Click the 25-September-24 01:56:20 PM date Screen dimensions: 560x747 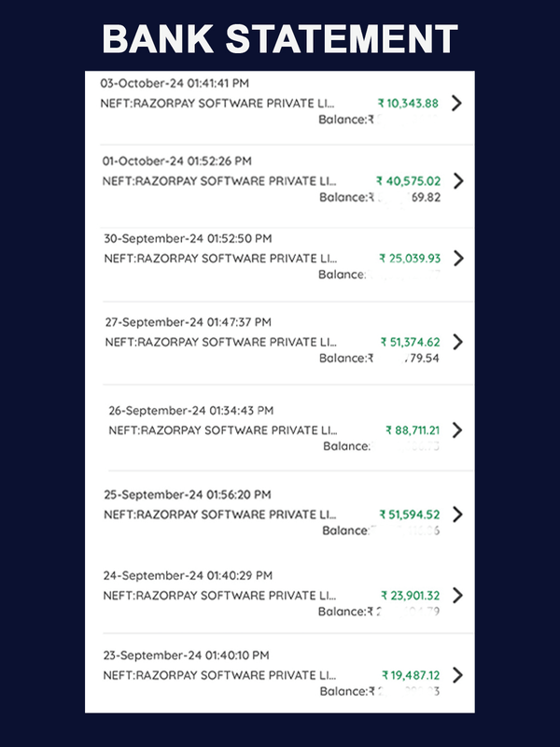[188, 495]
